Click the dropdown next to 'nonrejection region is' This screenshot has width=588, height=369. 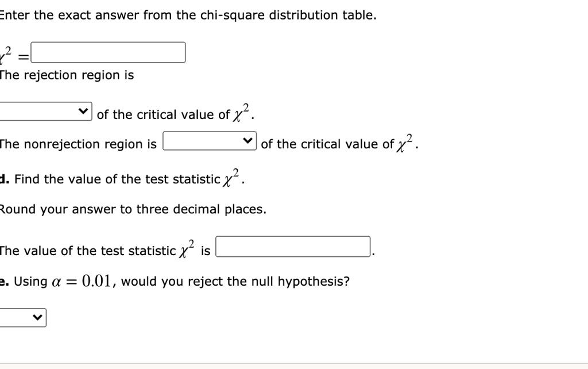pos(210,140)
